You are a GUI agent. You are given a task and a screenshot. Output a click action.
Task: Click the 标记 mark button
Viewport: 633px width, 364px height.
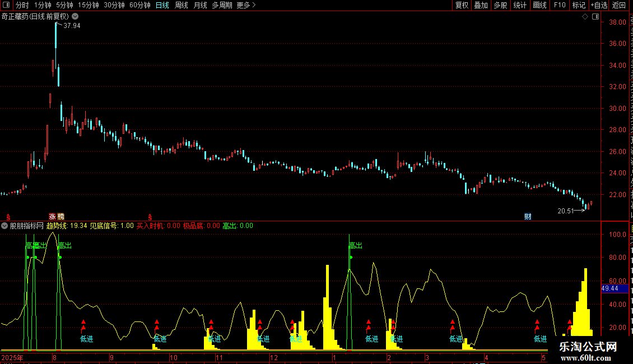(579, 5)
